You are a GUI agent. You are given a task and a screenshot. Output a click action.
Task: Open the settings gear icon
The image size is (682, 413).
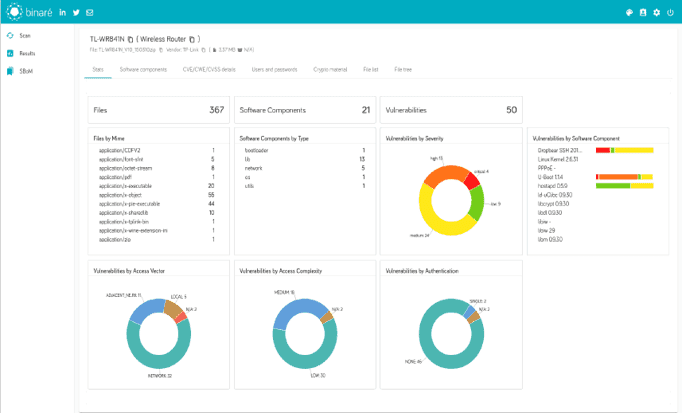tap(656, 13)
